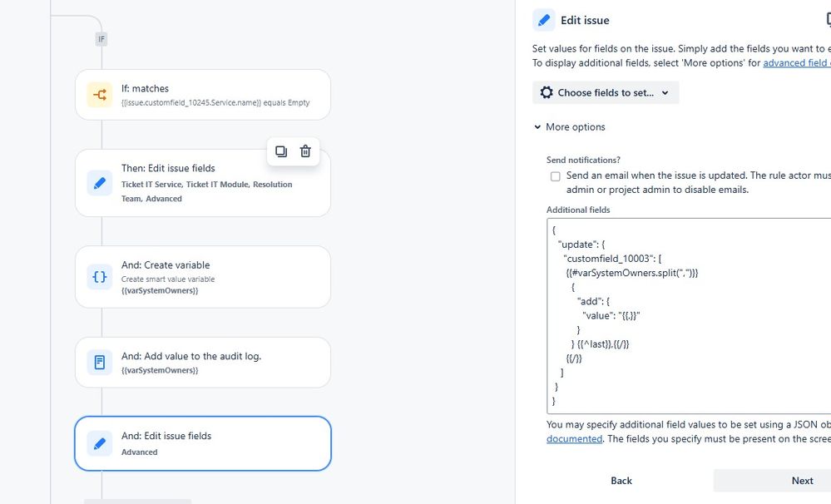Image resolution: width=831 pixels, height=504 pixels.
Task: Click the Next button
Action: (x=802, y=480)
